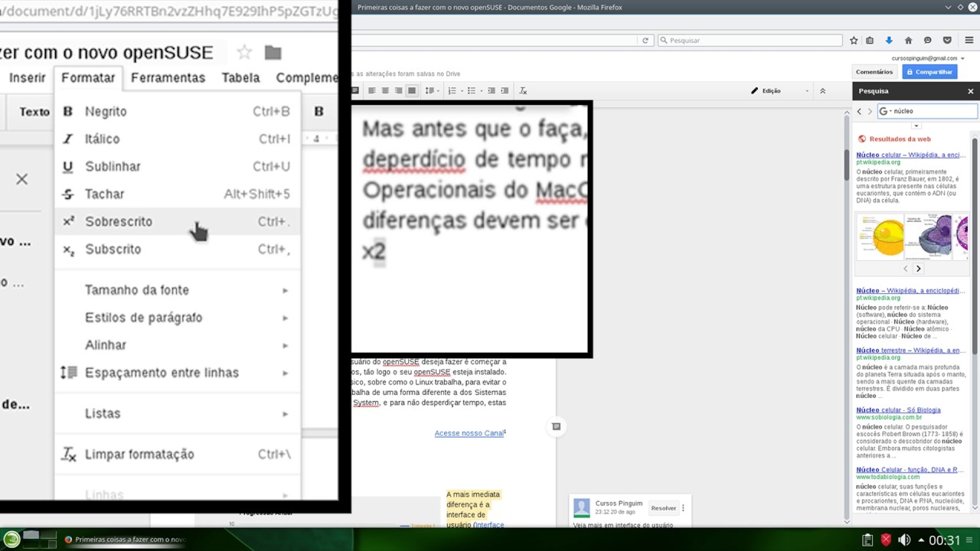Viewport: 980px width, 551px height.
Task: Click the blue Compartilhar button
Action: click(x=929, y=72)
